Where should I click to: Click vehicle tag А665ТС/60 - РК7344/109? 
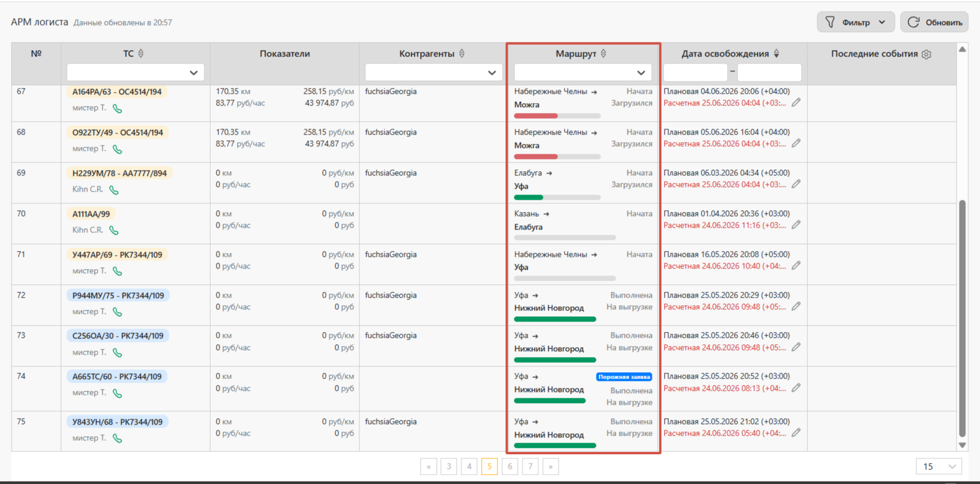click(x=117, y=376)
